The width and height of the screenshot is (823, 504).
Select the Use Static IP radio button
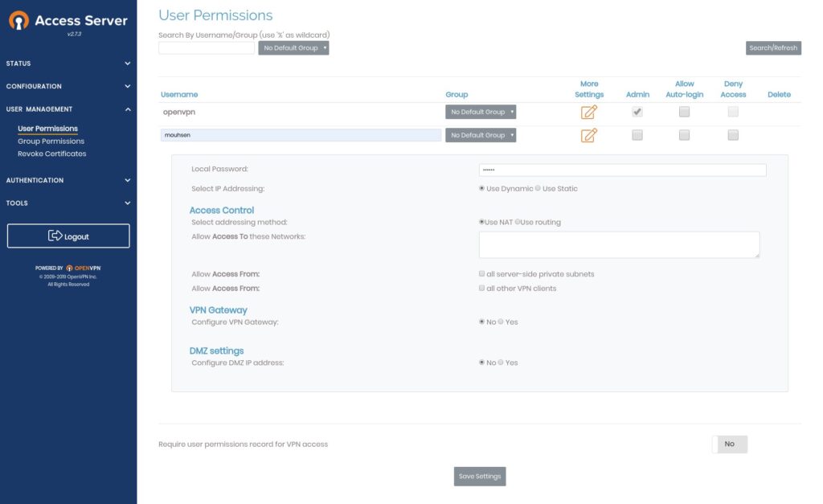pyautogui.click(x=538, y=188)
